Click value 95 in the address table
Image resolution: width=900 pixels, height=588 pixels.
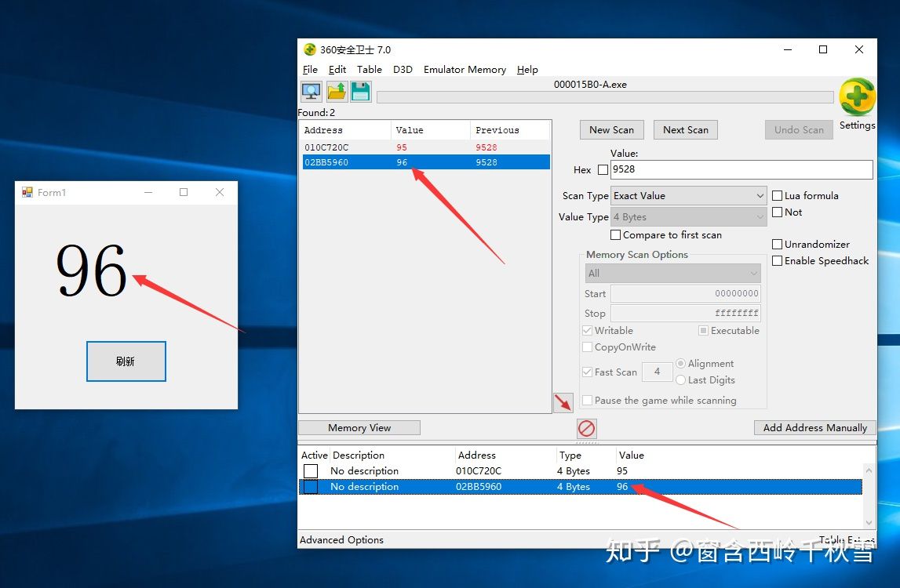[622, 471]
